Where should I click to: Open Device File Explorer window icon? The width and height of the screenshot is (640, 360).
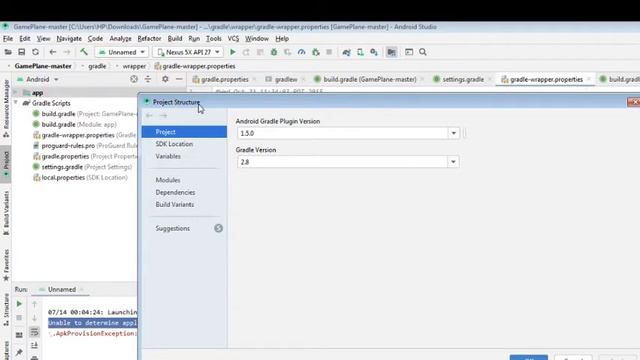pyautogui.click(x=409, y=52)
